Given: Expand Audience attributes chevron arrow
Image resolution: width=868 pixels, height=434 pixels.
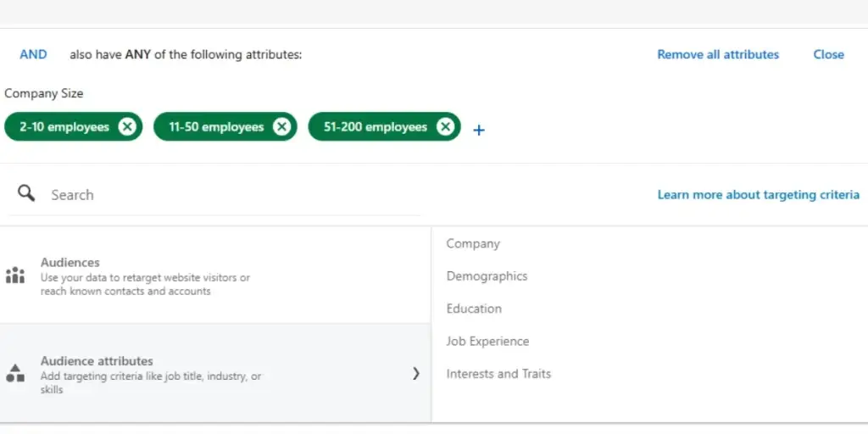Looking at the screenshot, I should [415, 374].
